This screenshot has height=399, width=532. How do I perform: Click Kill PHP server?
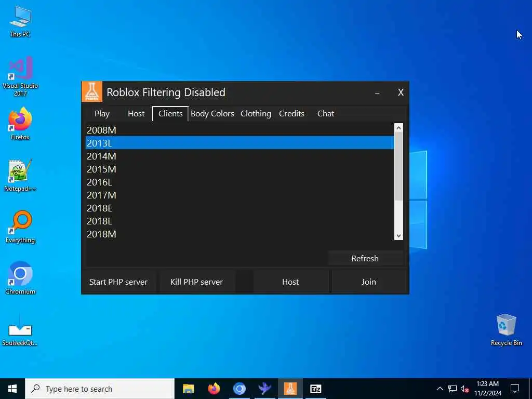click(197, 282)
